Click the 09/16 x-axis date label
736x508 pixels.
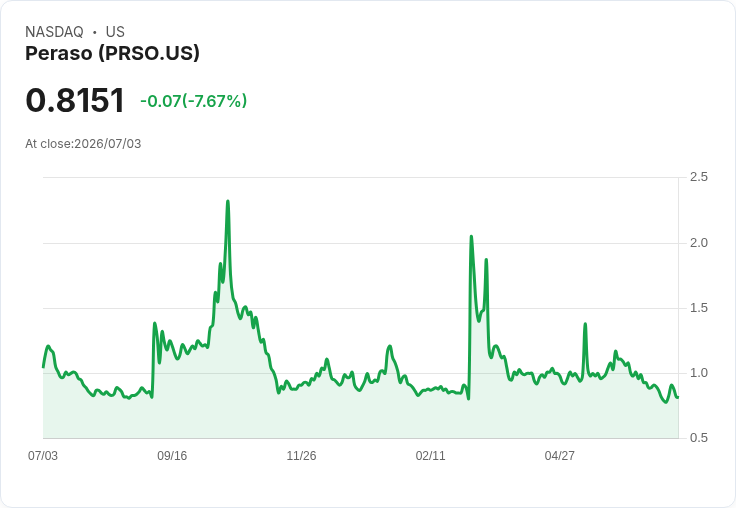click(x=172, y=455)
